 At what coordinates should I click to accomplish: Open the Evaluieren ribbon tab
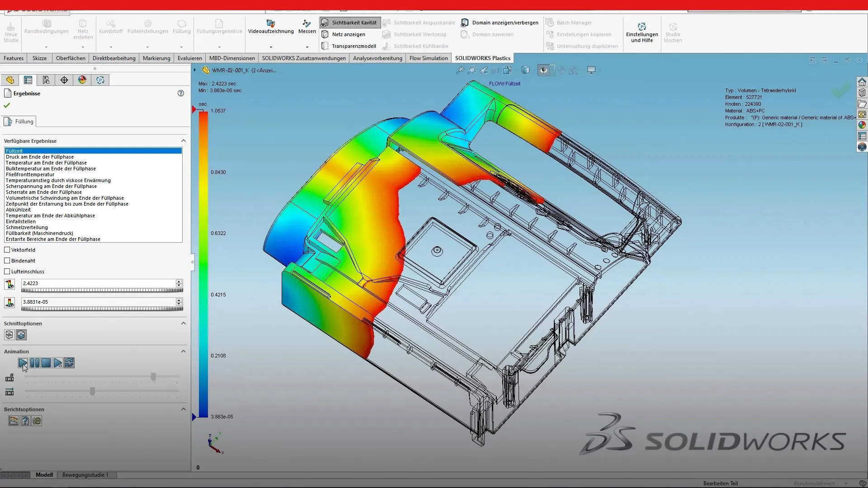point(189,58)
